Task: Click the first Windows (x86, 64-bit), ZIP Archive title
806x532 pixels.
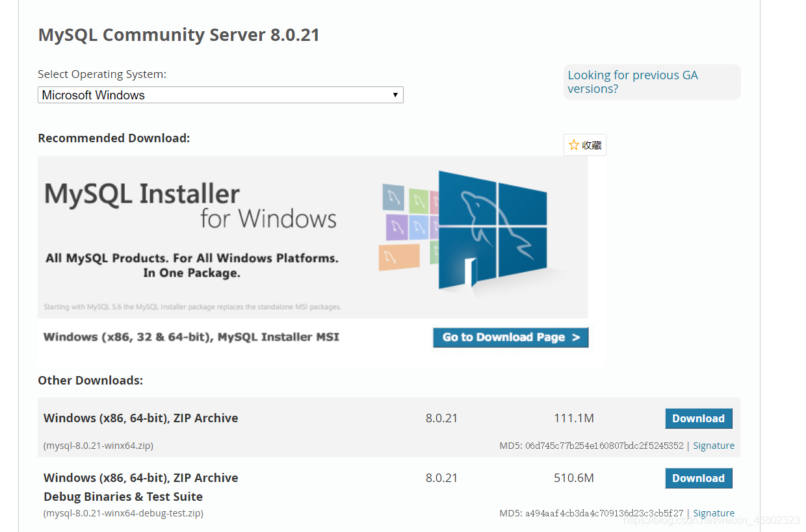Action: click(140, 418)
